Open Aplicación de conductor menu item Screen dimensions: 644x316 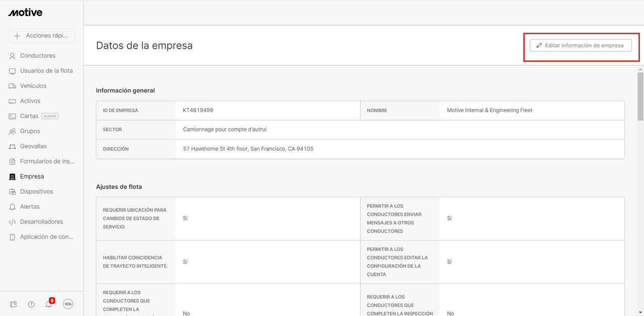point(47,237)
